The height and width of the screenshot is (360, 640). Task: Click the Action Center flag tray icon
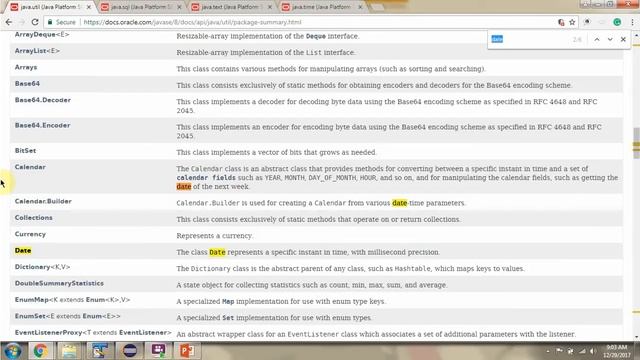tap(560, 351)
